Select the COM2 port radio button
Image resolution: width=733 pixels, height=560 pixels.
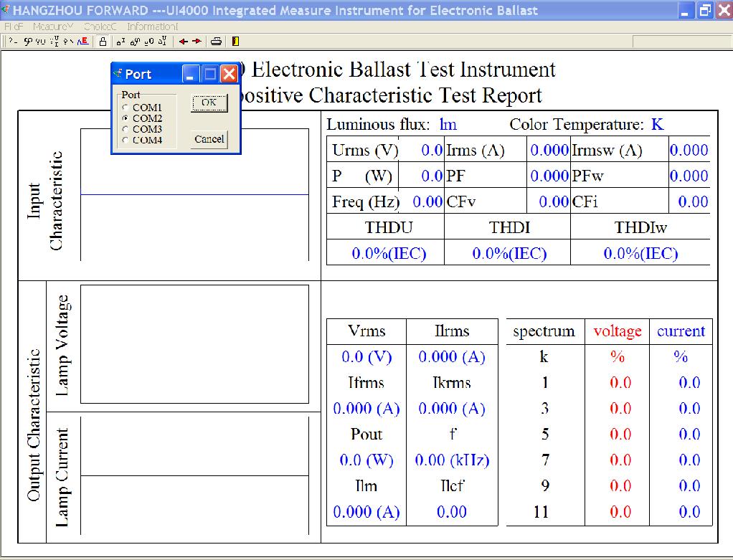(x=126, y=118)
